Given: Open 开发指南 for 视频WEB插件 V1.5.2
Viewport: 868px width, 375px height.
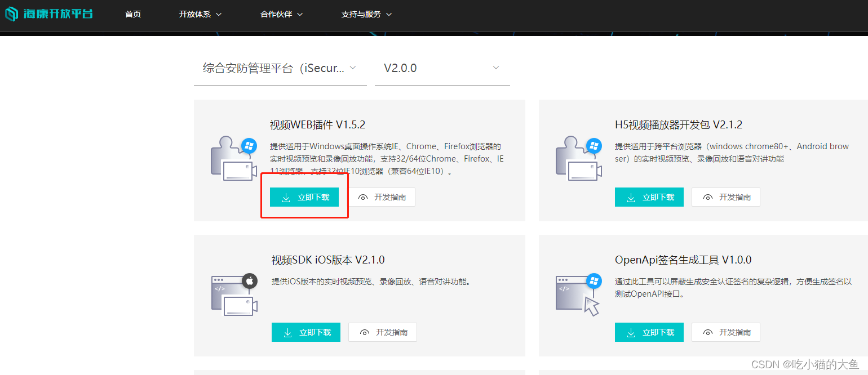Looking at the screenshot, I should (382, 197).
